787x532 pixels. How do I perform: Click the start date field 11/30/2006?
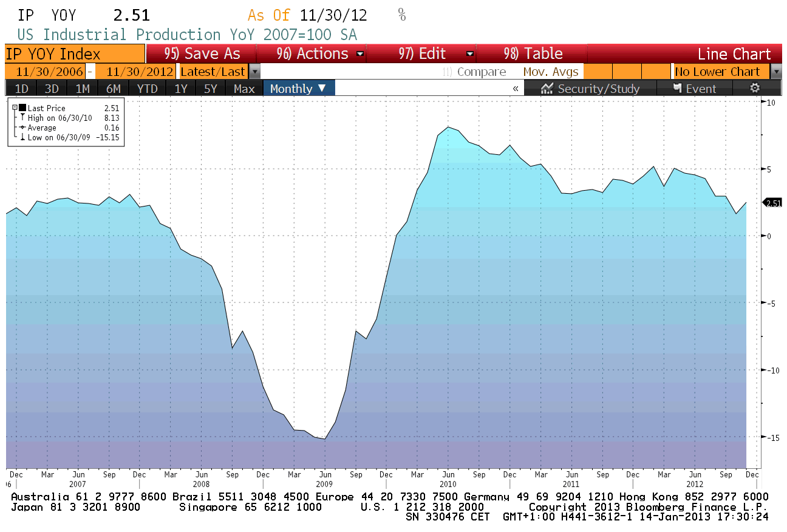(x=46, y=72)
